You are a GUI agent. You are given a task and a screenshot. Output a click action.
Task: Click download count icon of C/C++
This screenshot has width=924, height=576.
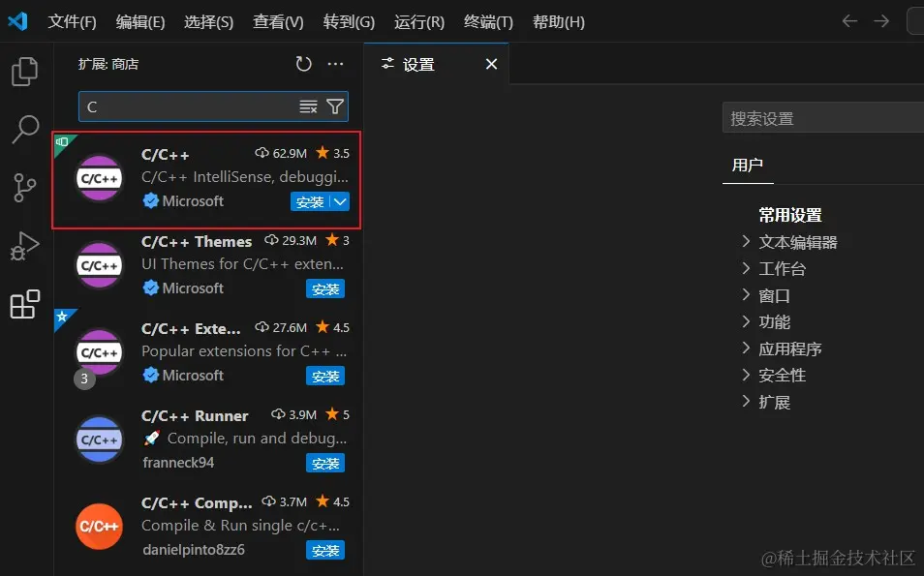coord(262,153)
